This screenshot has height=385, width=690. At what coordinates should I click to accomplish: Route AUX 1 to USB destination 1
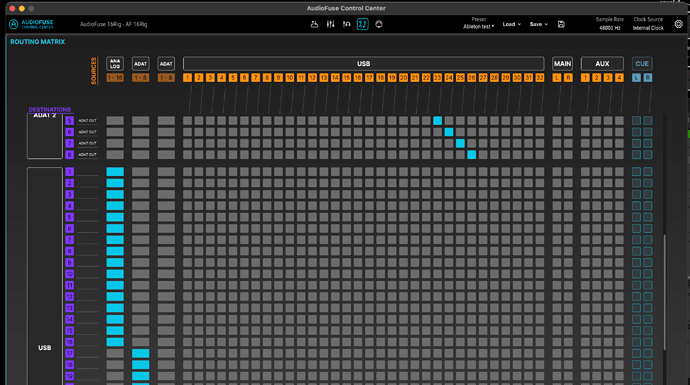pyautogui.click(x=585, y=172)
